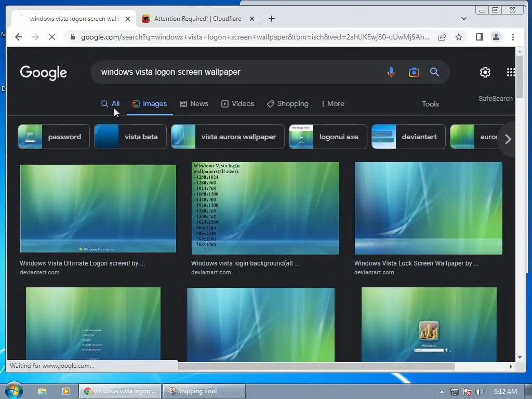The image size is (532, 399).
Task: Select the vista aurora wallpaper chip
Action: pos(228,137)
